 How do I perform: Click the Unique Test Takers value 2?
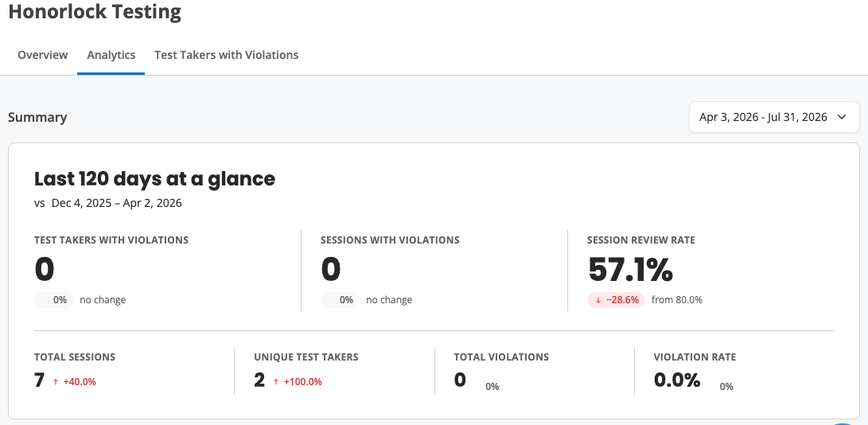coord(259,380)
